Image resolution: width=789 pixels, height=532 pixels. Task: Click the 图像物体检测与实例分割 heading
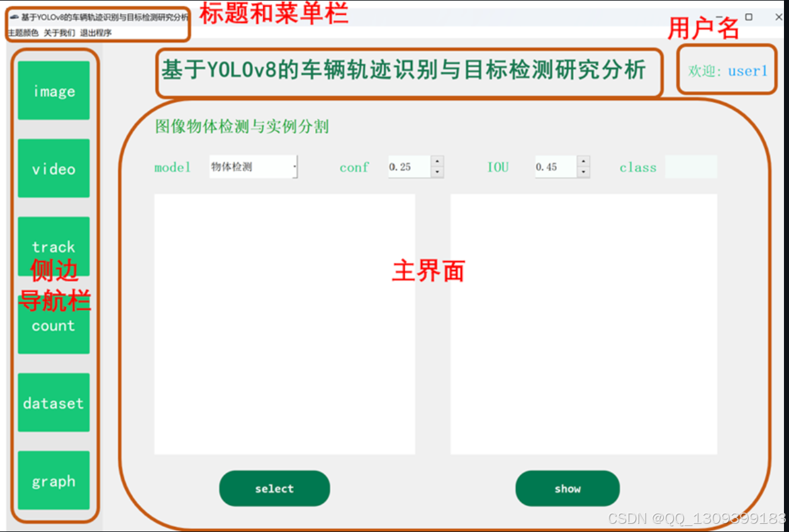coord(242,126)
